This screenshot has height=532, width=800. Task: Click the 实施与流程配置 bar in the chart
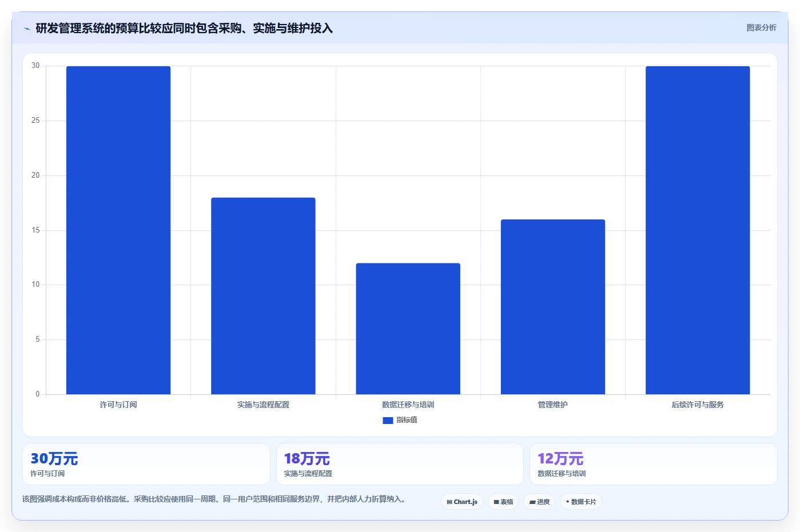[x=263, y=296]
